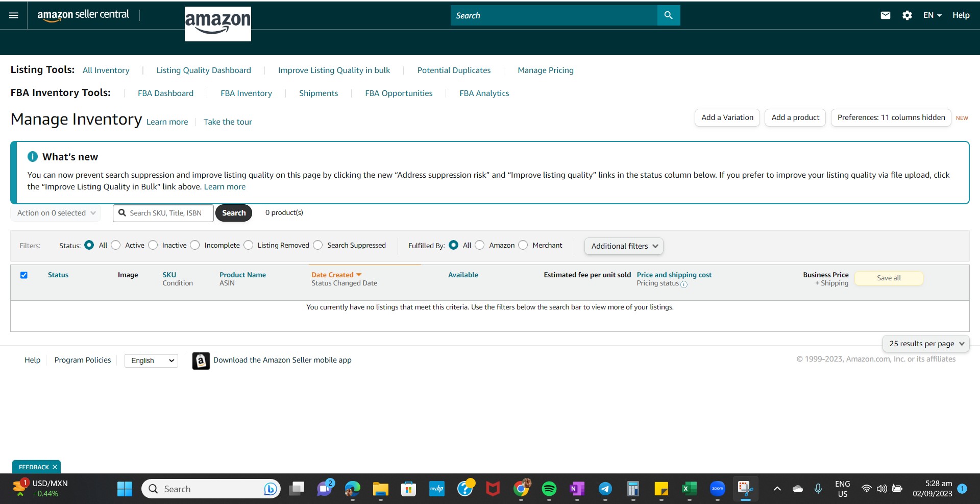
Task: Open Microsoft Store from the taskbar
Action: pos(408,489)
